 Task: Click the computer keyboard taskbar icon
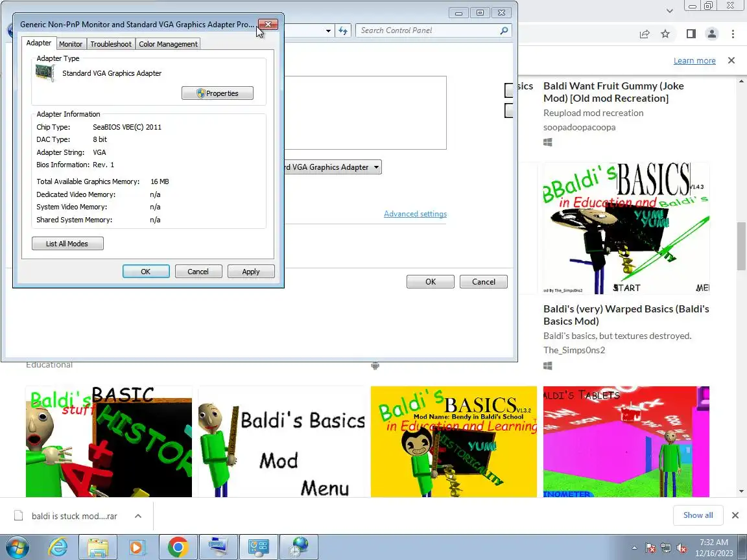coord(218,547)
